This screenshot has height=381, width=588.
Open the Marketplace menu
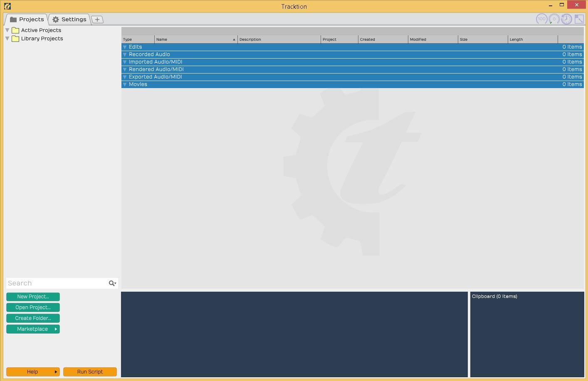(x=33, y=329)
